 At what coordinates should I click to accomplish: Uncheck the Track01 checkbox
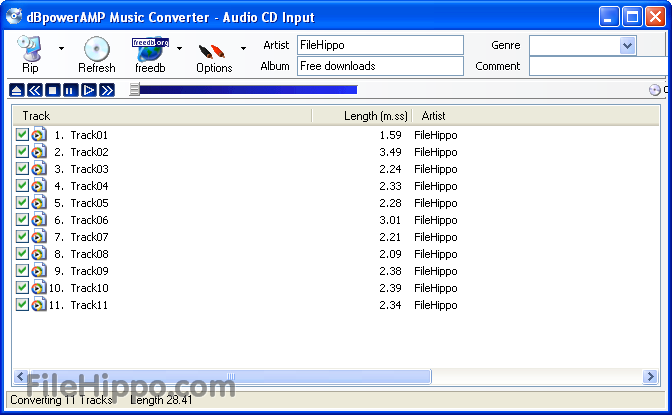pyautogui.click(x=22, y=135)
